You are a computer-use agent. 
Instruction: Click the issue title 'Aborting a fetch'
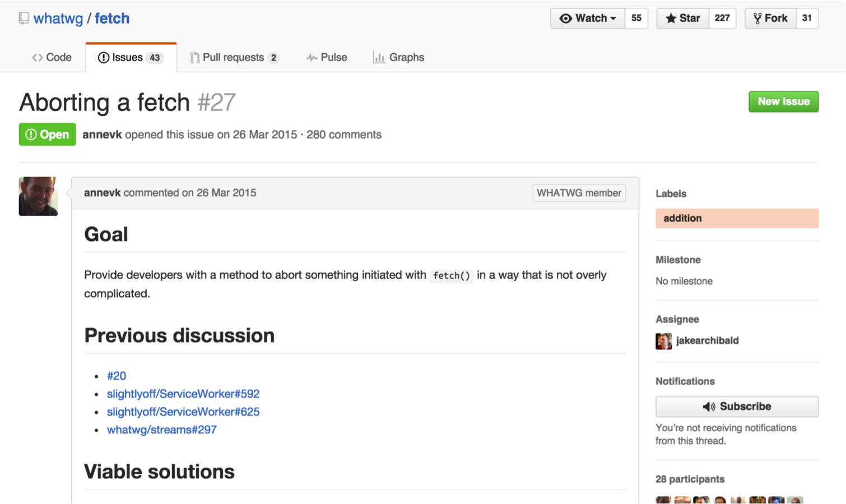(105, 102)
